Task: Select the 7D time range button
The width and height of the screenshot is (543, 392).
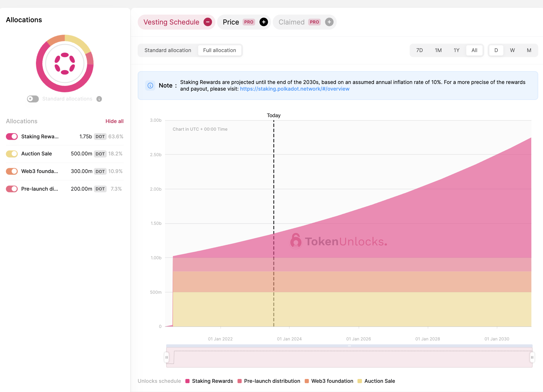Action: tap(419, 50)
